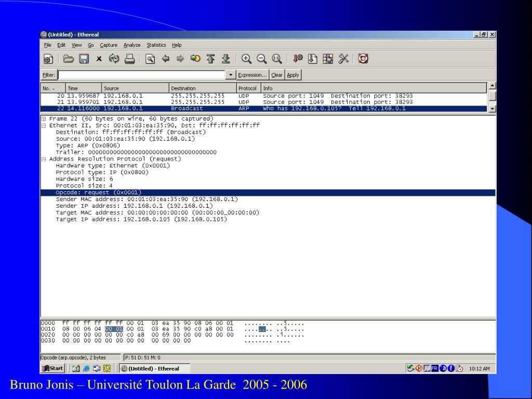Viewport: 532px width, 399px height.
Task: Sort by the Destination column header
Action: click(203, 88)
